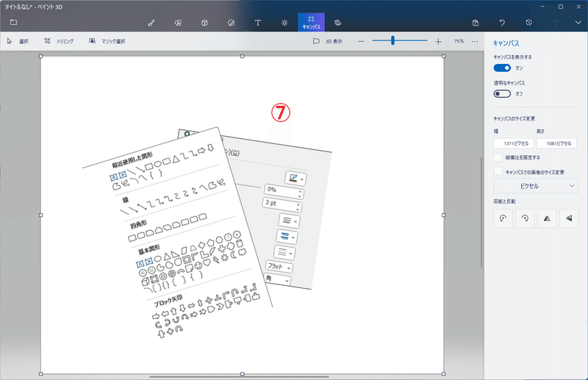Click the width 1371ピクセル field
Screen dimensions: 588x380
click(513, 143)
